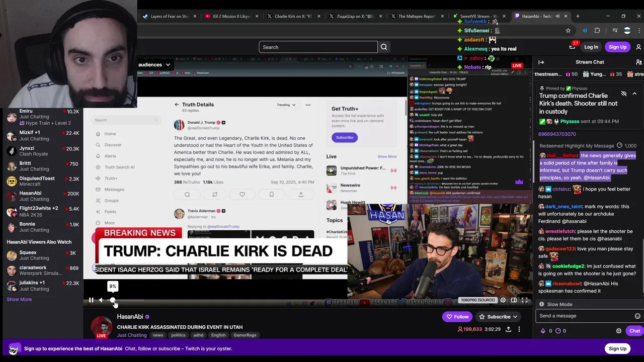This screenshot has height=362, width=644.
Task: Open the notifications icon with 27 badge
Action: click(573, 46)
